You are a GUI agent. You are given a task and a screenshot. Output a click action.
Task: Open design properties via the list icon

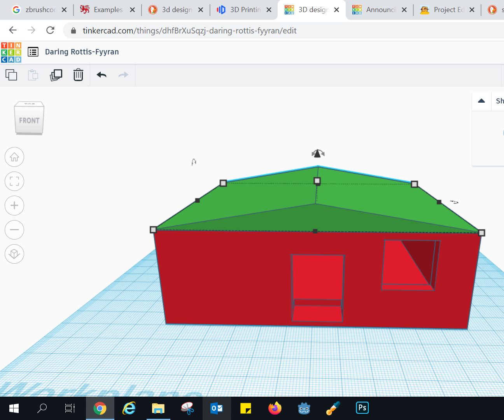(x=33, y=51)
